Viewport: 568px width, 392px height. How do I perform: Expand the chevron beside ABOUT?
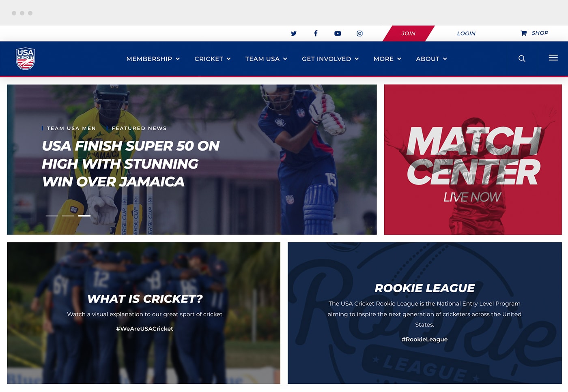[x=445, y=59]
